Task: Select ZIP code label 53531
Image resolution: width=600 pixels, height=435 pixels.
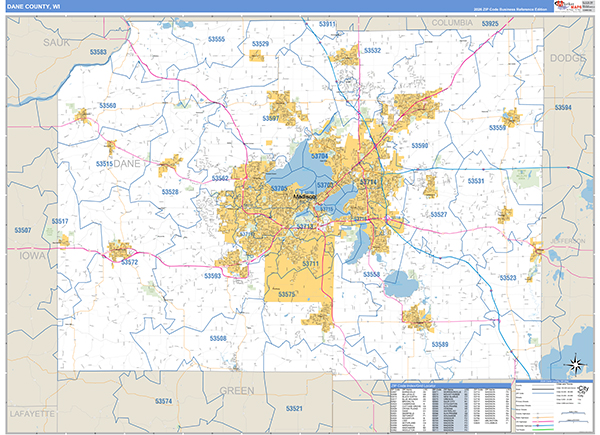Action: click(476, 181)
